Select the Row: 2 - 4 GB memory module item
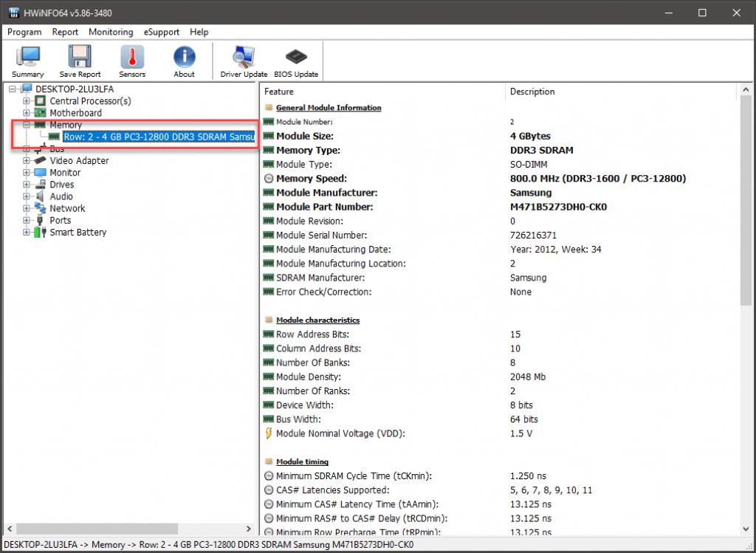 tap(159, 137)
